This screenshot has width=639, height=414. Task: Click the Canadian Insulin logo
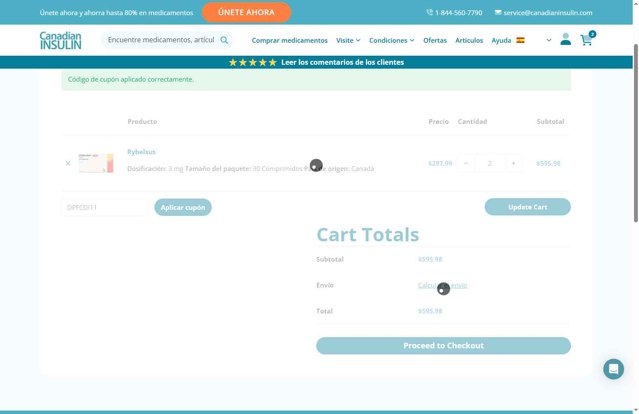coord(60,40)
